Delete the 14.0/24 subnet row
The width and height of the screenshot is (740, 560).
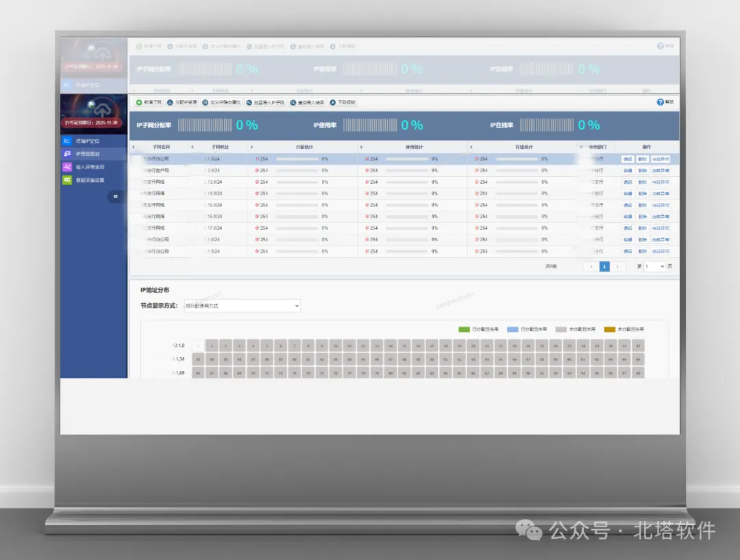click(x=642, y=193)
